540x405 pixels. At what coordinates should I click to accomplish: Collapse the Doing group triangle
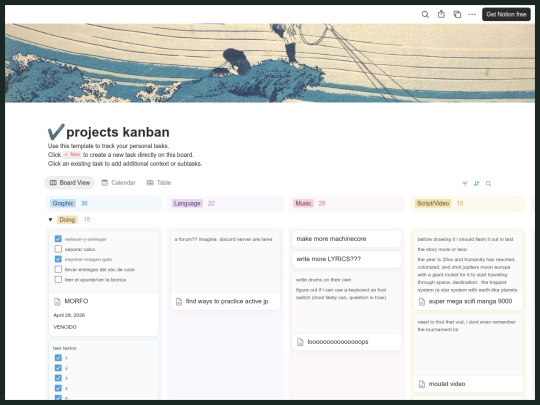[50, 219]
